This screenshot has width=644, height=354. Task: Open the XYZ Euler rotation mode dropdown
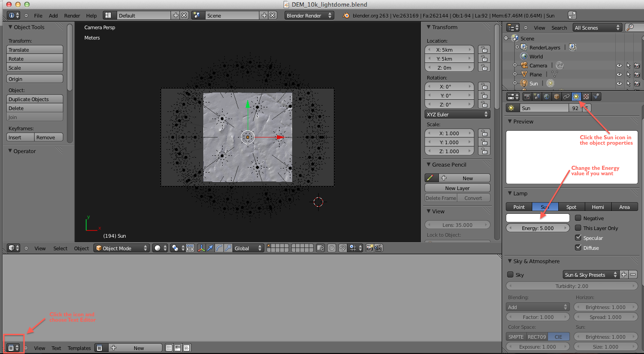point(457,114)
